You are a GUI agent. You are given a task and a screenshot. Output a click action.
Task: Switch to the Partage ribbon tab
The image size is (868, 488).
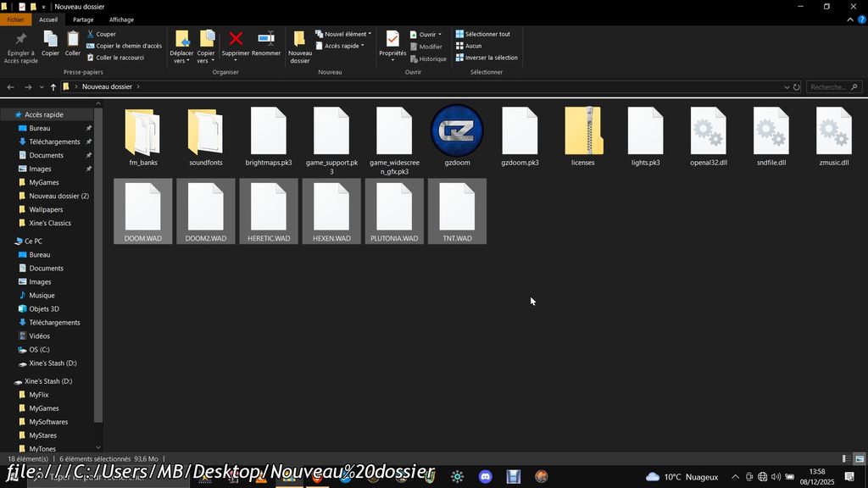pos(83,19)
